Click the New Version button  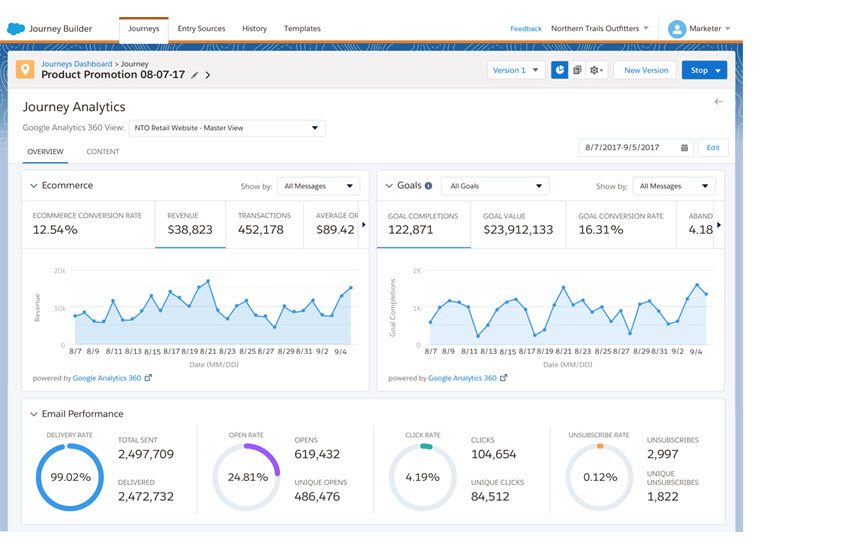[646, 70]
